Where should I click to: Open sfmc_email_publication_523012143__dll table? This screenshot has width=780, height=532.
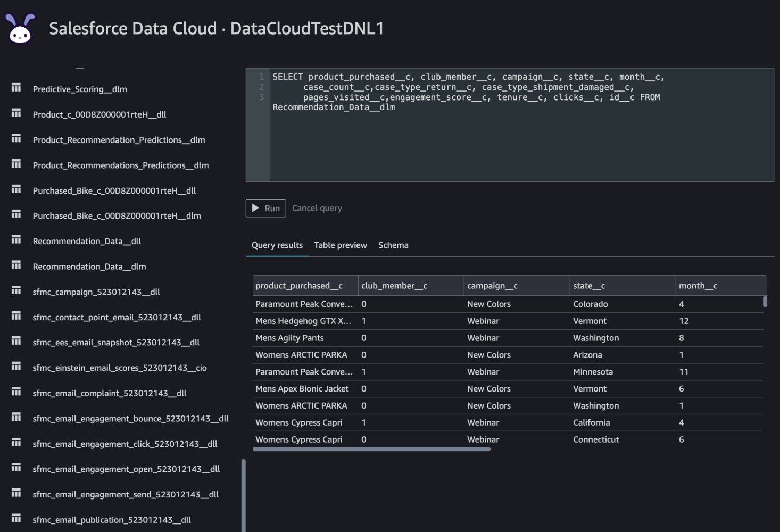112,520
